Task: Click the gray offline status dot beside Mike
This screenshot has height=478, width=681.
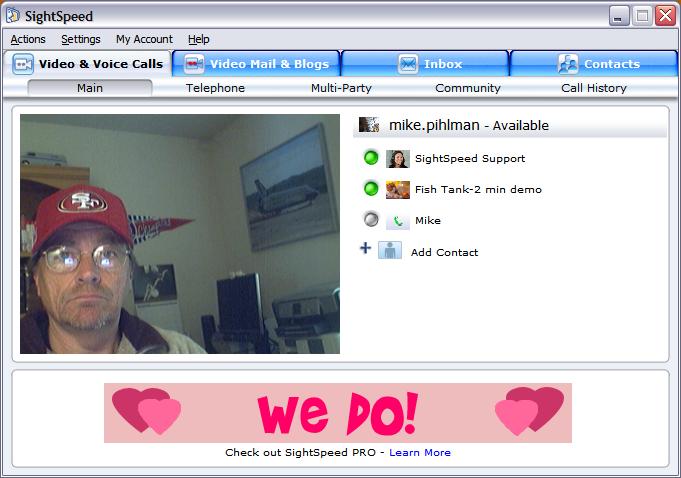Action: 371,220
